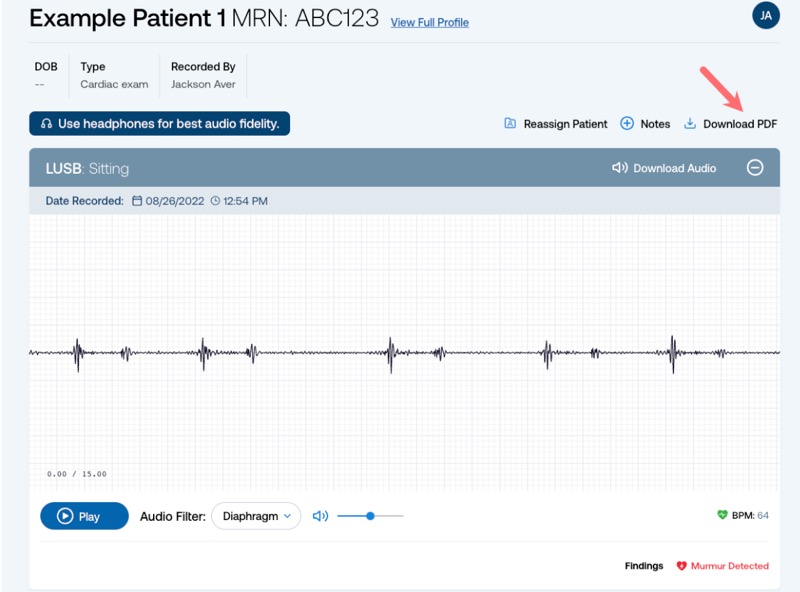Click the headphones icon in the banner
Screen dimensions: 800x592
tap(46, 124)
